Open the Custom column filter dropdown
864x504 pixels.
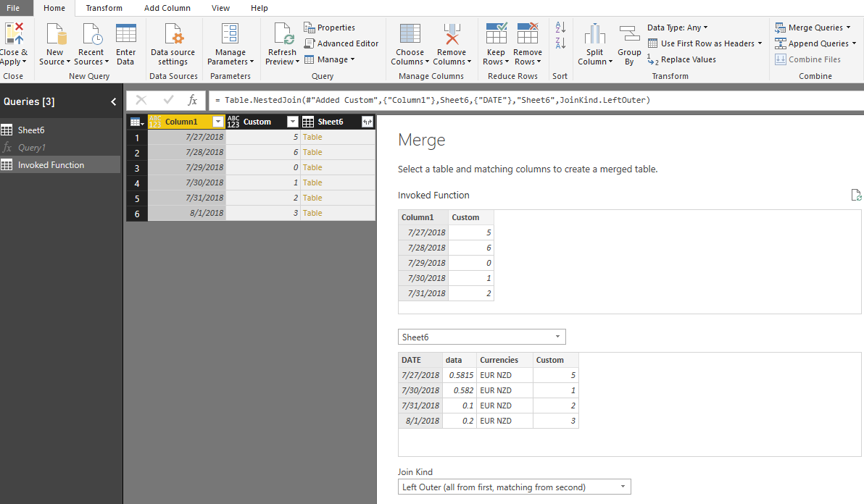(293, 122)
